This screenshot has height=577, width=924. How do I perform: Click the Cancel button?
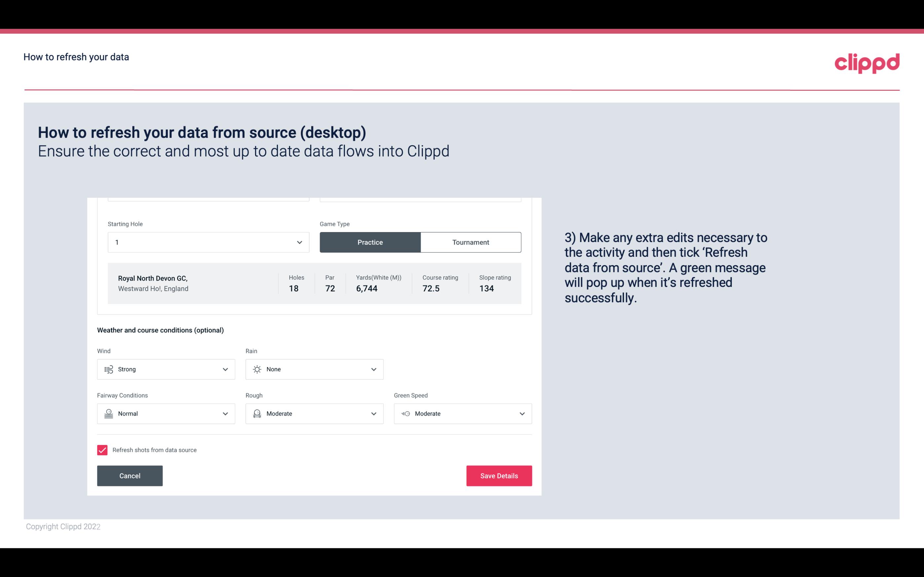click(130, 475)
